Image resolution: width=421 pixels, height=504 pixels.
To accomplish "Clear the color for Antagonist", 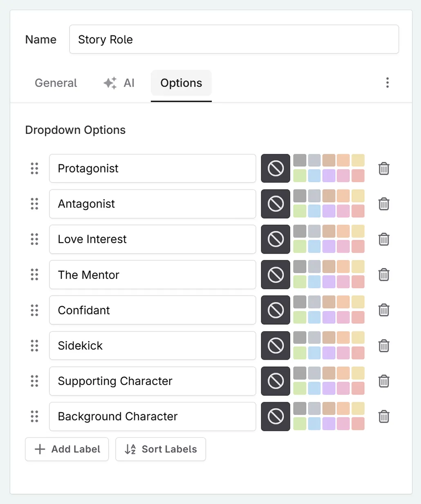I will click(x=275, y=204).
